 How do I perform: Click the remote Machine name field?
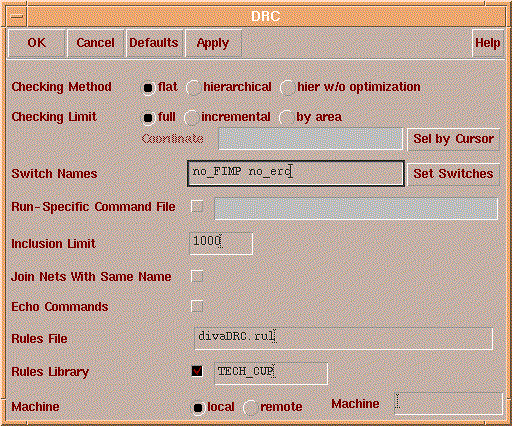[x=448, y=404]
